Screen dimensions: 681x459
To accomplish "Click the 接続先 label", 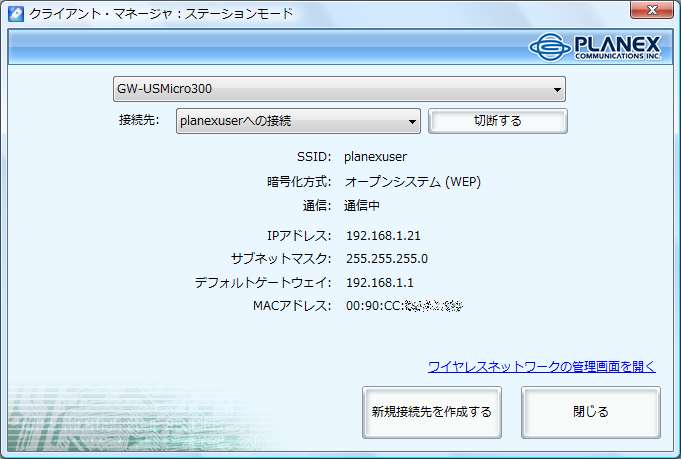I will (x=139, y=120).
